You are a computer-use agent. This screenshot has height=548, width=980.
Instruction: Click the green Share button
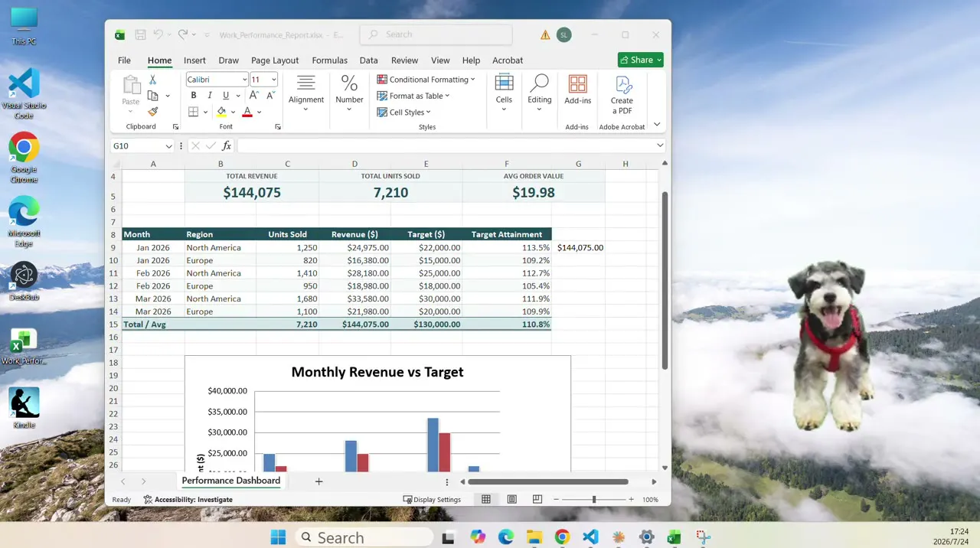coord(641,60)
